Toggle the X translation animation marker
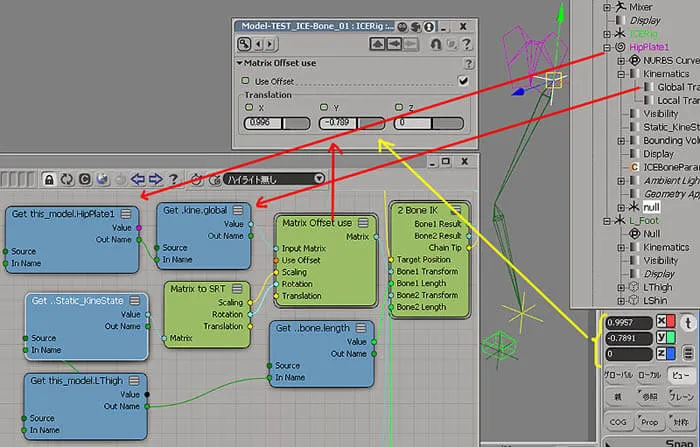The image size is (700, 447). [x=249, y=107]
